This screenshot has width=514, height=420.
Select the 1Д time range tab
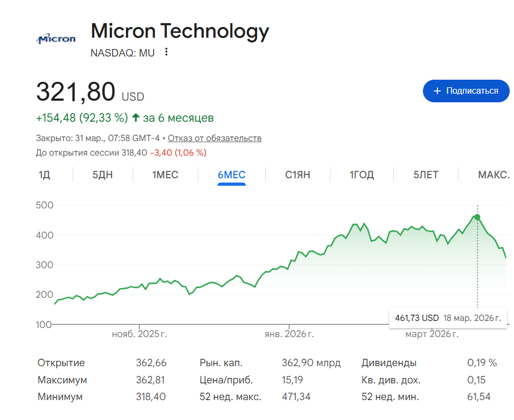(44, 175)
